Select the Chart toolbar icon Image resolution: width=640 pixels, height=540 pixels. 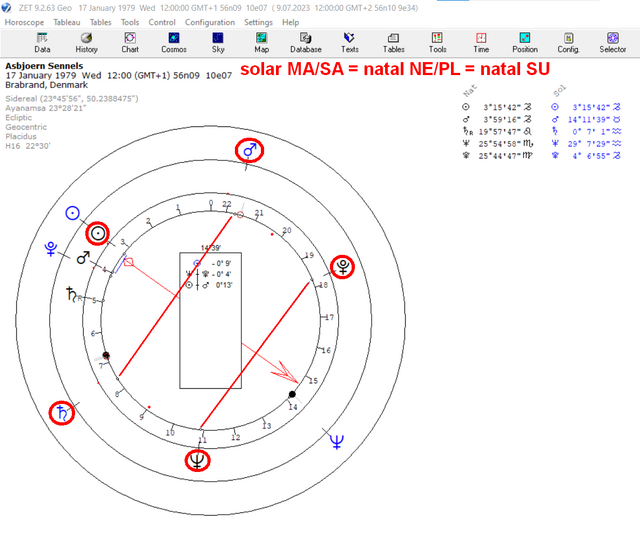130,43
